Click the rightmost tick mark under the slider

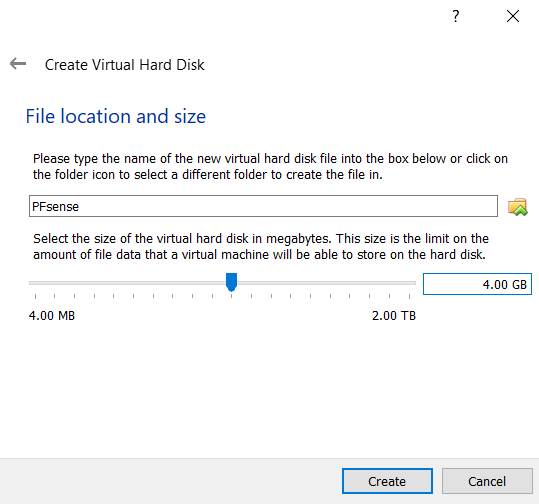[x=409, y=296]
